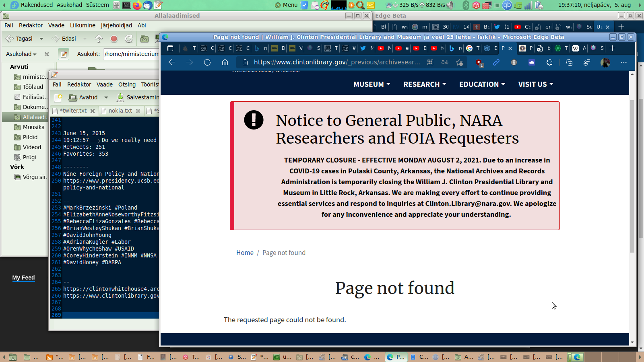Image resolution: width=644 pixels, height=362 pixels.
Task: Click line 265 clintonwhitehouse4 URL text
Action: 111,289
